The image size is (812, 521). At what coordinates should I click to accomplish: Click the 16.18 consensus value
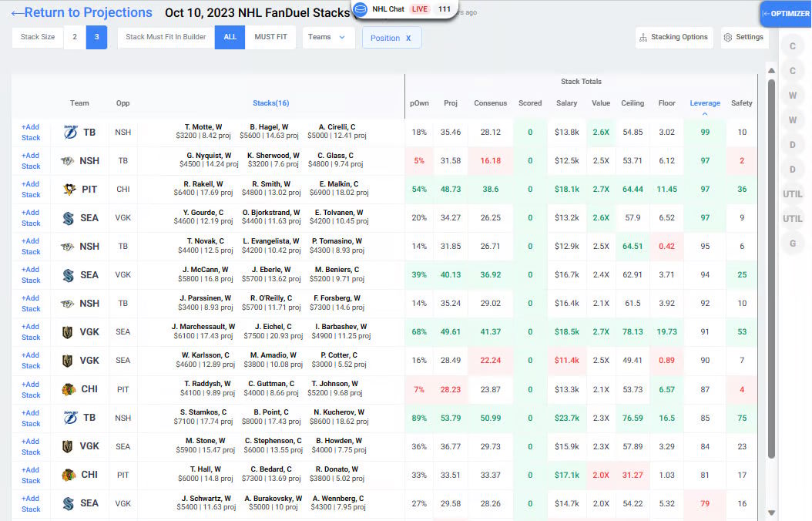click(490, 161)
